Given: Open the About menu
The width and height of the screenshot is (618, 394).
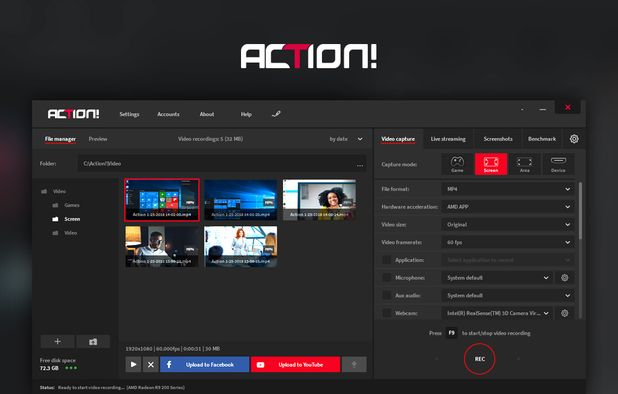Looking at the screenshot, I should pyautogui.click(x=207, y=114).
